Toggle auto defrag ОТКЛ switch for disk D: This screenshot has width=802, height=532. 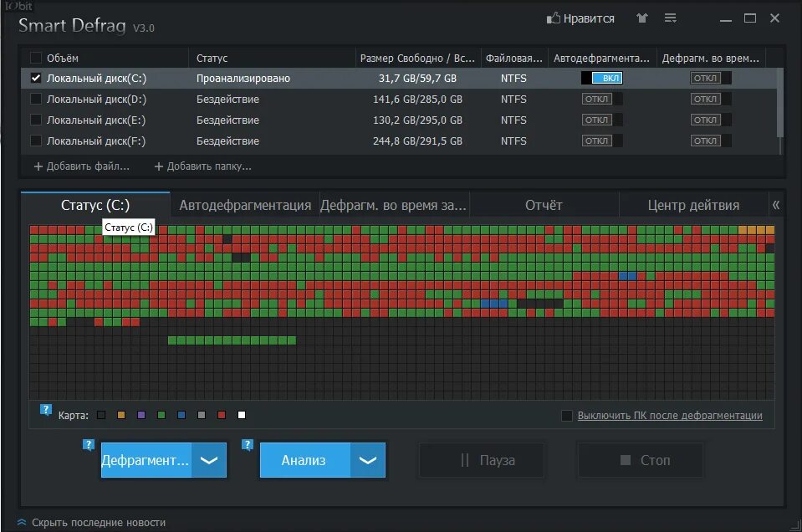602,99
